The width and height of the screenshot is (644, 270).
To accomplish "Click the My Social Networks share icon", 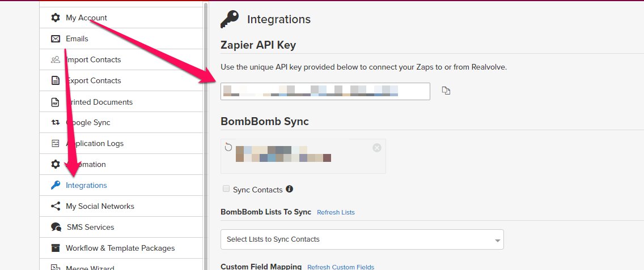I will click(56, 206).
